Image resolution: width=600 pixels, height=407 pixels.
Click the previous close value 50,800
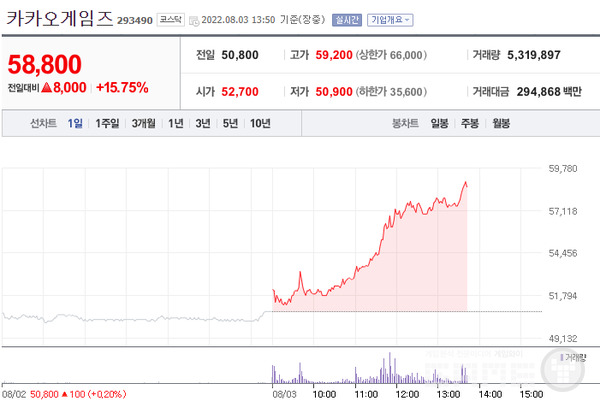click(240, 55)
